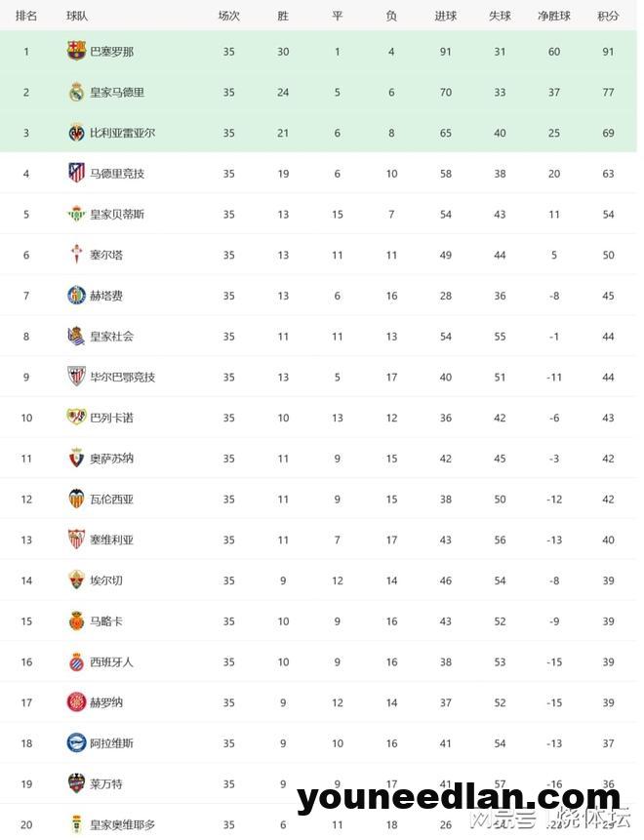The image size is (644, 840).
Task: Open team link 奥萨苏纳
Action: tap(111, 459)
